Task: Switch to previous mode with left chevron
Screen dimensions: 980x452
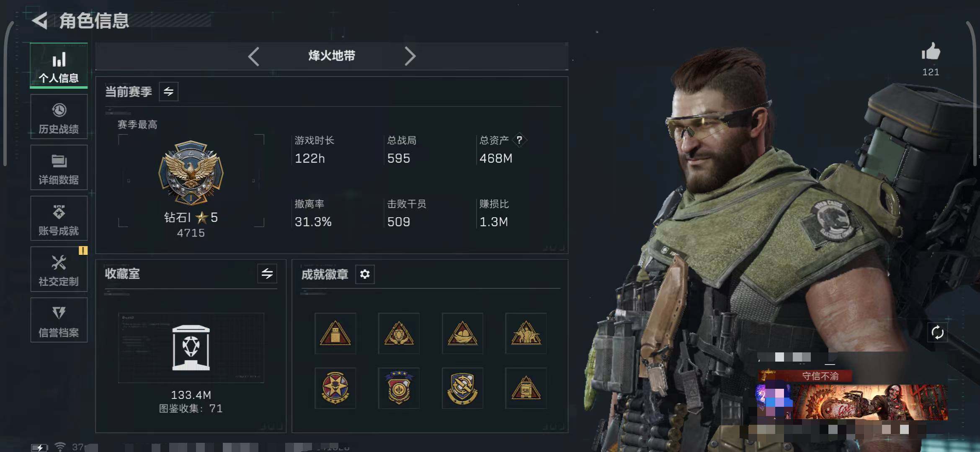Action: click(x=254, y=56)
